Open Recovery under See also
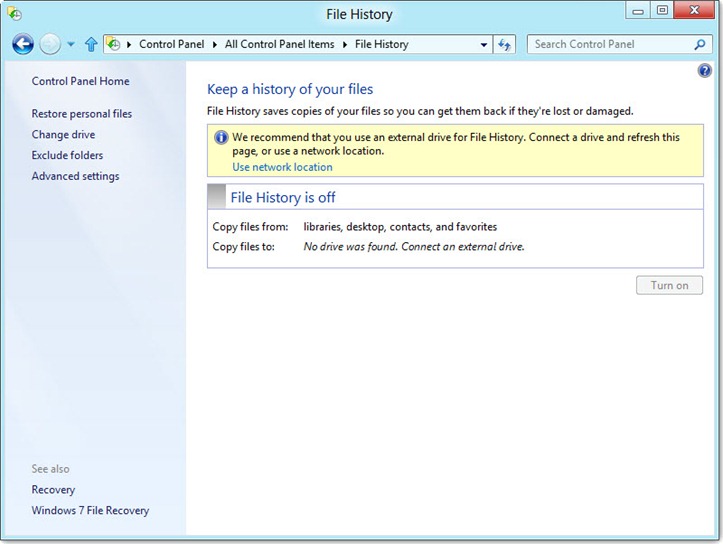723x544 pixels. click(x=53, y=490)
